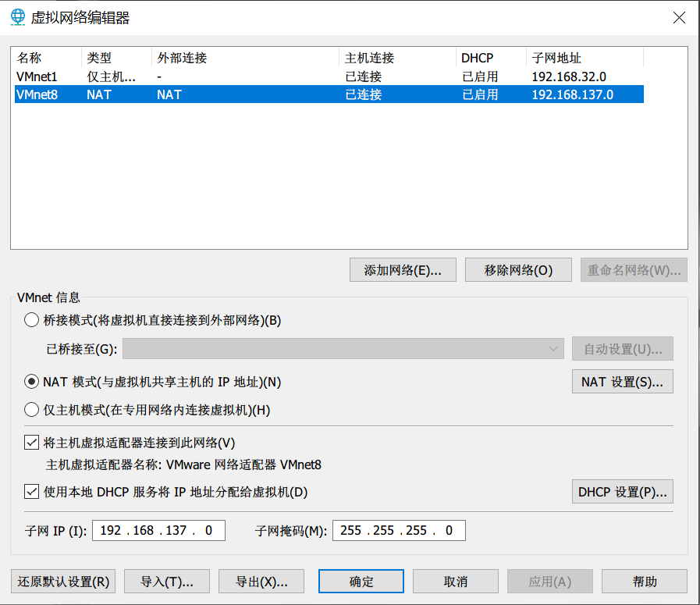Screen dimensions: 700x605
Task: Open the 已桥接至 dropdown
Action: click(343, 349)
